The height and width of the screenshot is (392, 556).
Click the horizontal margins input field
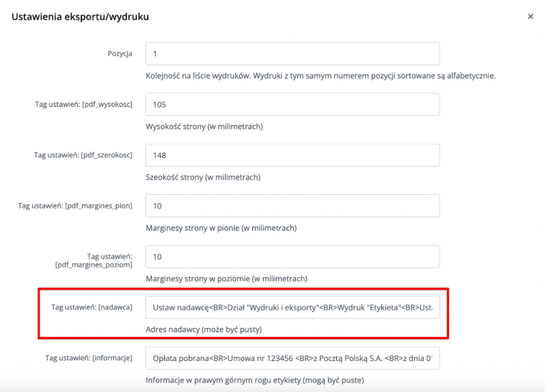(x=292, y=256)
